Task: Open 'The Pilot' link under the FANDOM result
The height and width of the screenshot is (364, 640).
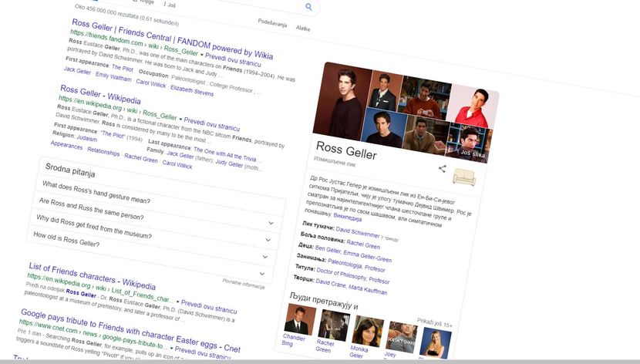Action: tap(122, 68)
